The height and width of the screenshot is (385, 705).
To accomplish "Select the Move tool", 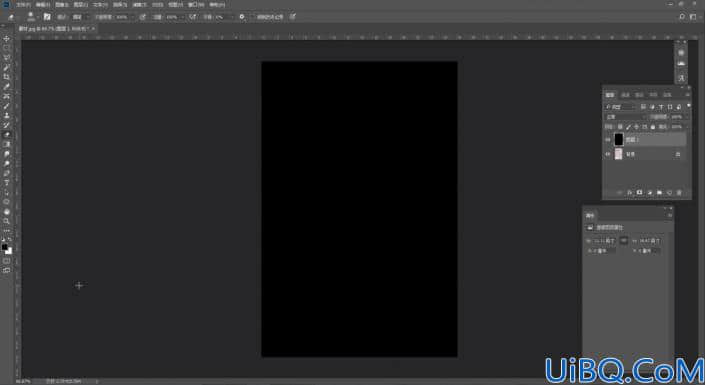I will (x=6, y=38).
